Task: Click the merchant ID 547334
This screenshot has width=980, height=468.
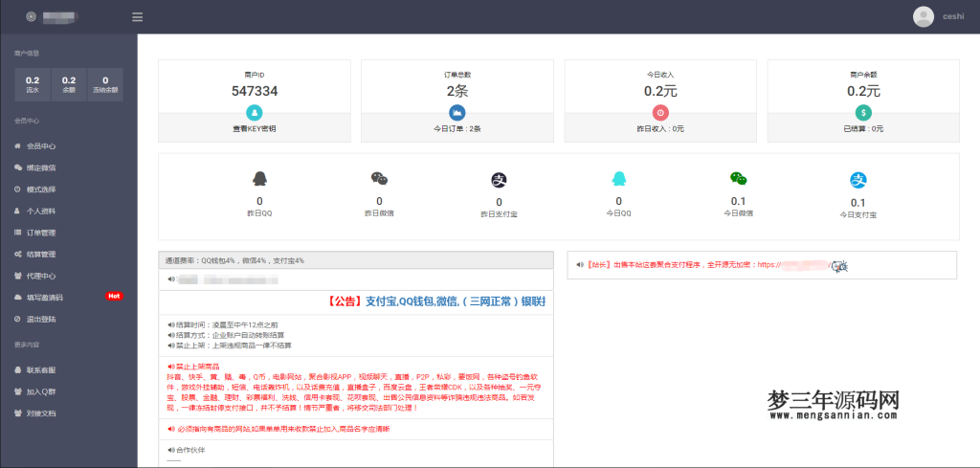Action: (x=255, y=91)
